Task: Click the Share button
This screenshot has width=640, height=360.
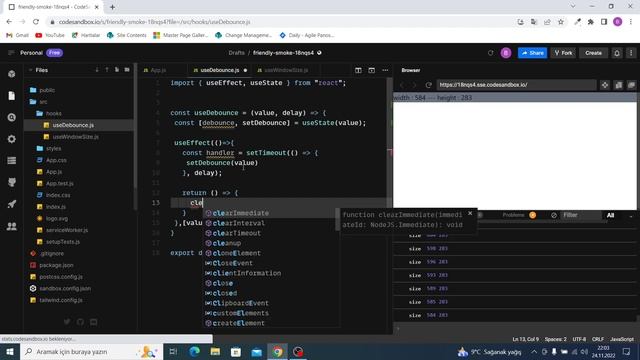Action: coord(532,53)
